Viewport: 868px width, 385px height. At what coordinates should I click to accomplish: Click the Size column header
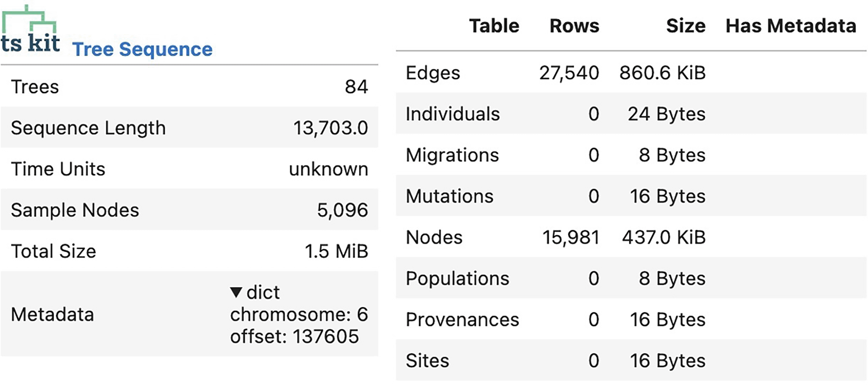(686, 26)
